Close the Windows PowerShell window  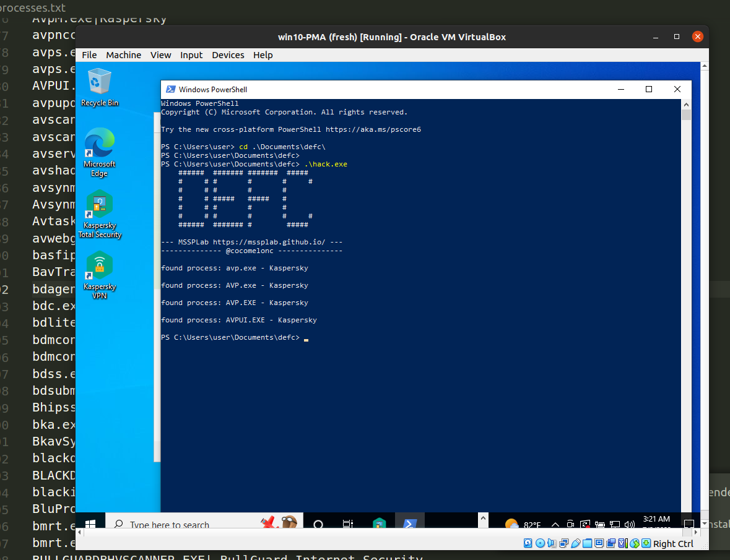pos(677,89)
